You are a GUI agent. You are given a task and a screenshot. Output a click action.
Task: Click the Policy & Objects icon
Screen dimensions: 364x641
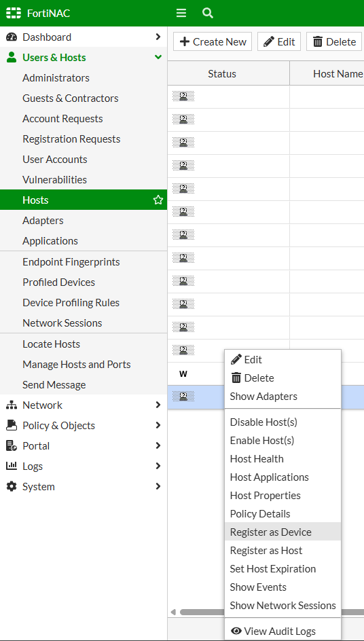pyautogui.click(x=12, y=426)
